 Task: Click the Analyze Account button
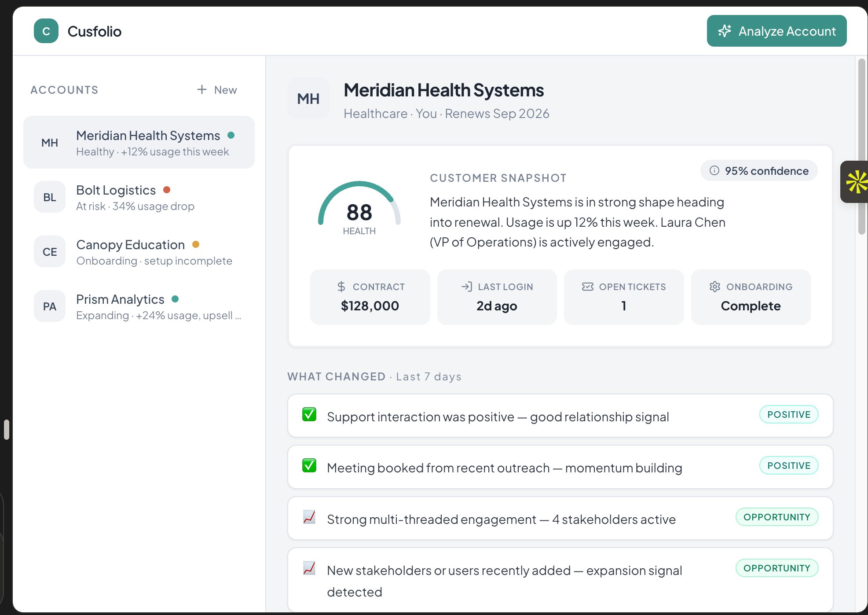click(776, 31)
